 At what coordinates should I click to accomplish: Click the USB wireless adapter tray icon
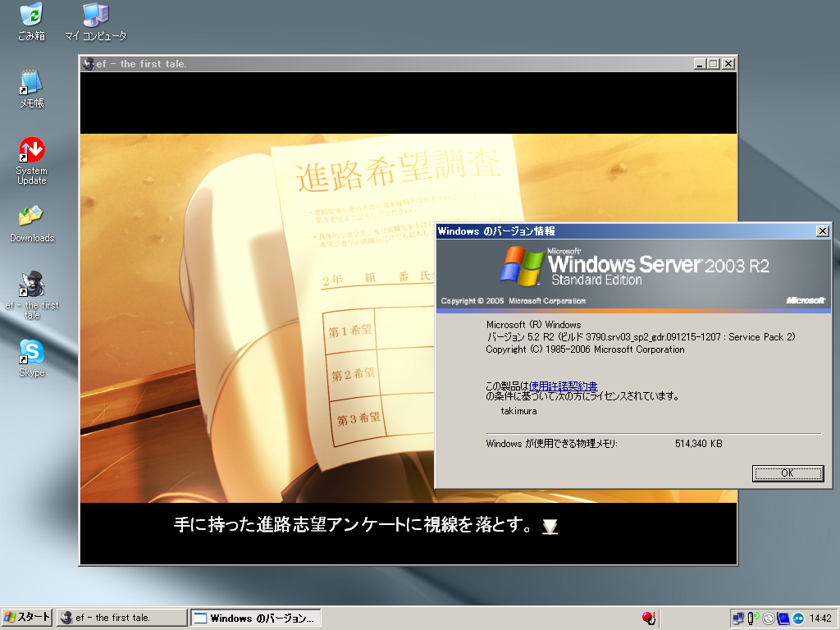[753, 619]
